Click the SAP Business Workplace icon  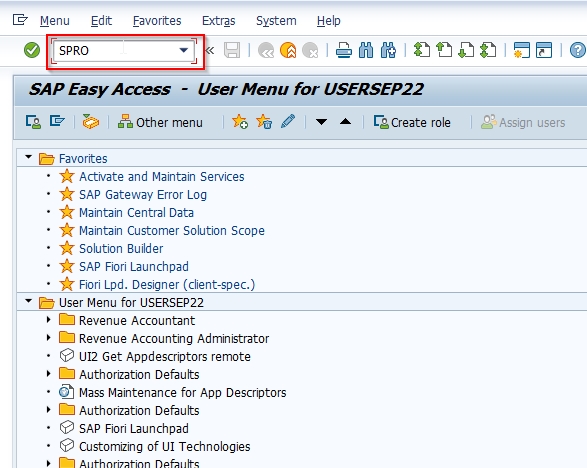91,122
